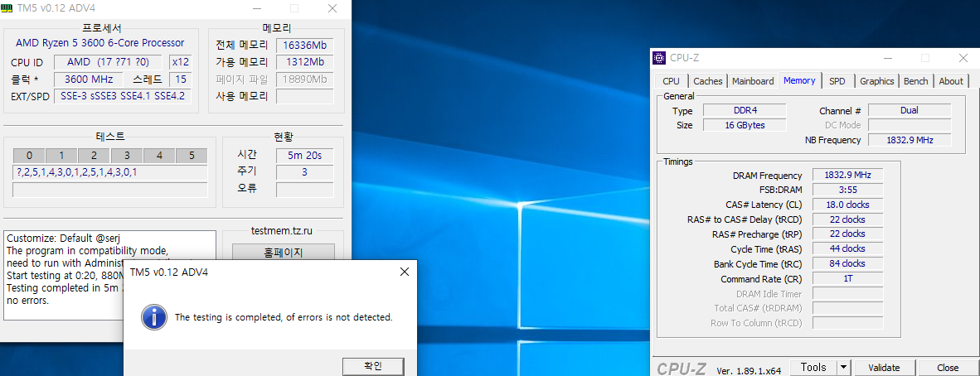Click the test sequence ?,2,5,1,4,3,0,1 field
The height and width of the screenshot is (376, 980).
110,171
